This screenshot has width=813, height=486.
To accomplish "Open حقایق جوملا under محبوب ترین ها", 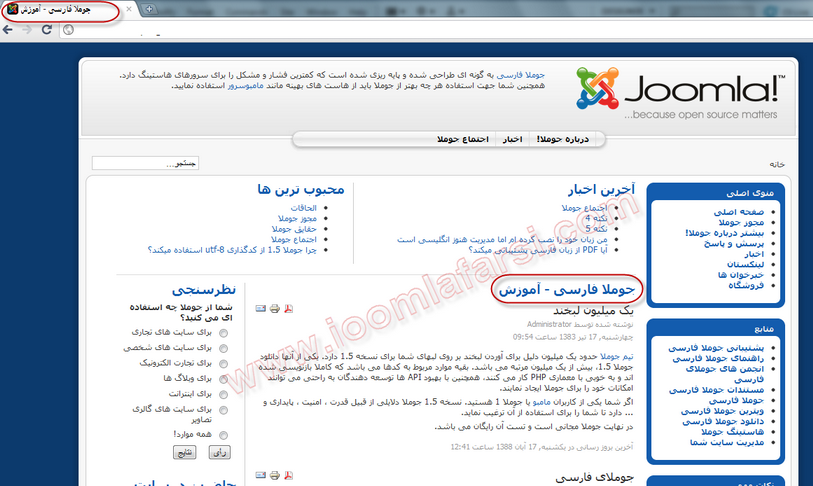I will click(x=294, y=229).
